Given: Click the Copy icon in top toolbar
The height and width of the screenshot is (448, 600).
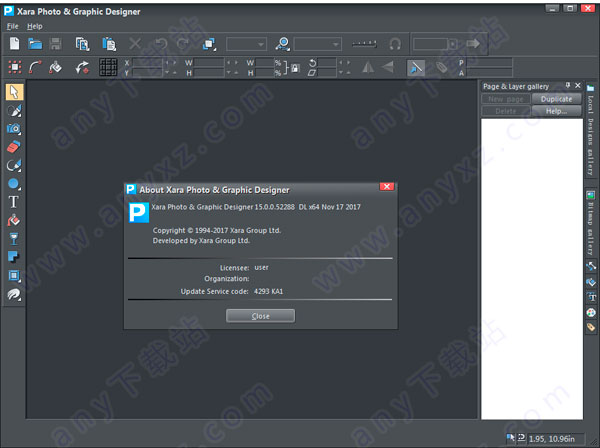Looking at the screenshot, I should pyautogui.click(x=82, y=44).
